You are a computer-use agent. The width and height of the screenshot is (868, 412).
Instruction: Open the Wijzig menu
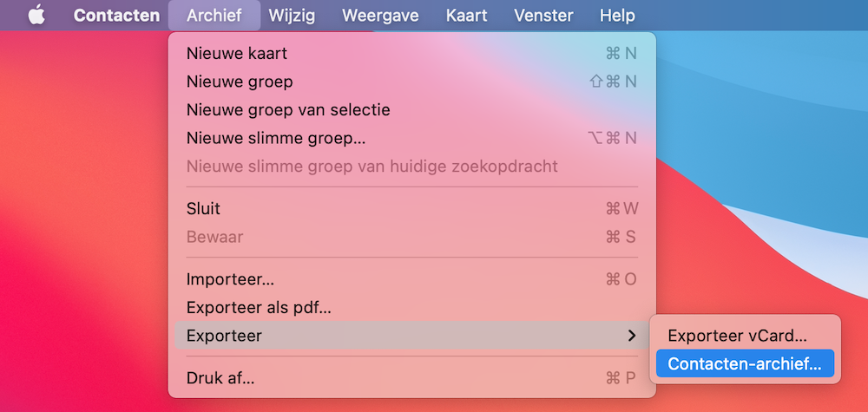[292, 15]
